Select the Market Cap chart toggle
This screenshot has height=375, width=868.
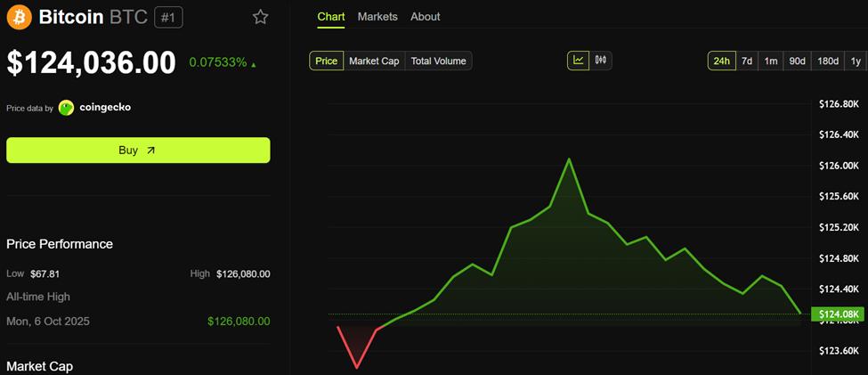pyautogui.click(x=374, y=61)
